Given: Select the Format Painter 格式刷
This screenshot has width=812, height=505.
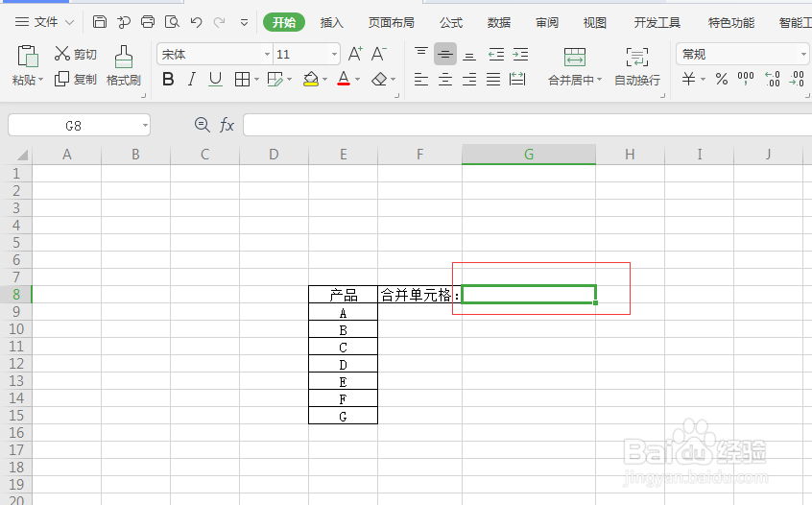Looking at the screenshot, I should coord(123,66).
